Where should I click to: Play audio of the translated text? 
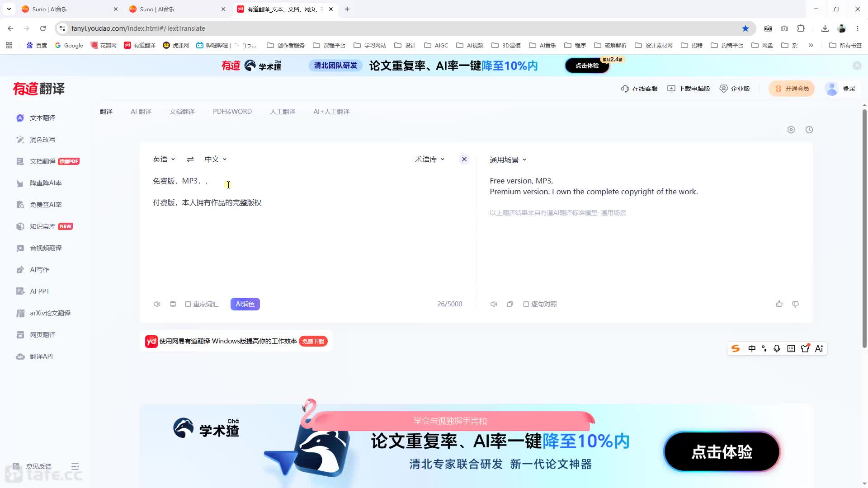(x=494, y=304)
